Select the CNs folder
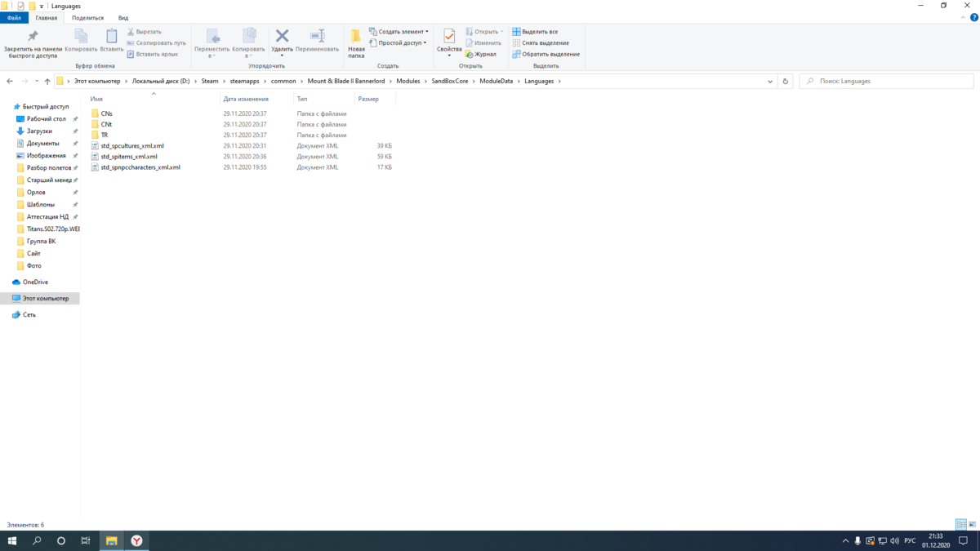The width and height of the screenshot is (980, 551). tap(106, 113)
